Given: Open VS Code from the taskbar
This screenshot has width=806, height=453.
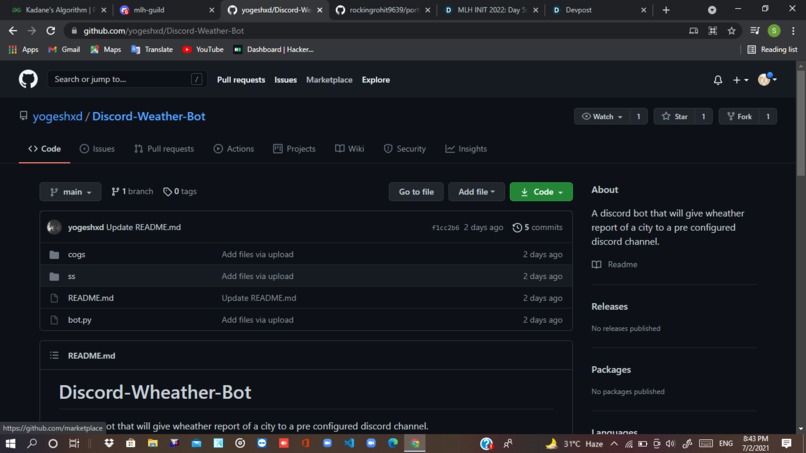Looking at the screenshot, I should pyautogui.click(x=350, y=443).
